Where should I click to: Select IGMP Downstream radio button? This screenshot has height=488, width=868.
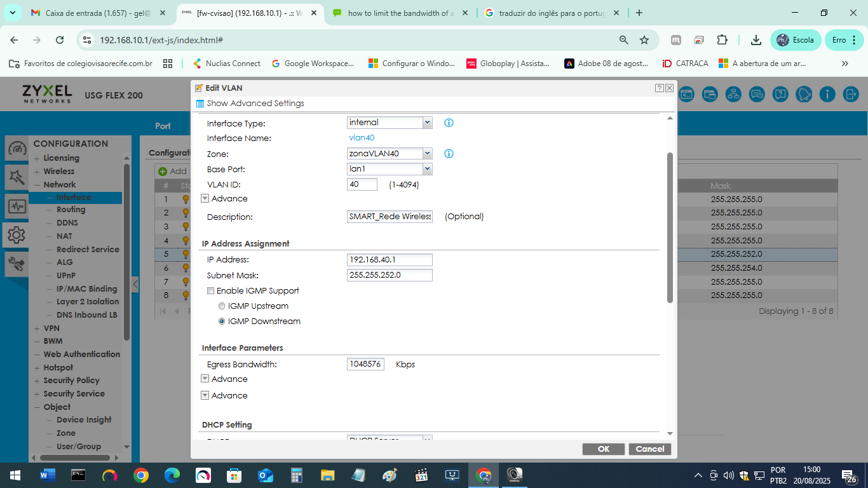pos(222,322)
